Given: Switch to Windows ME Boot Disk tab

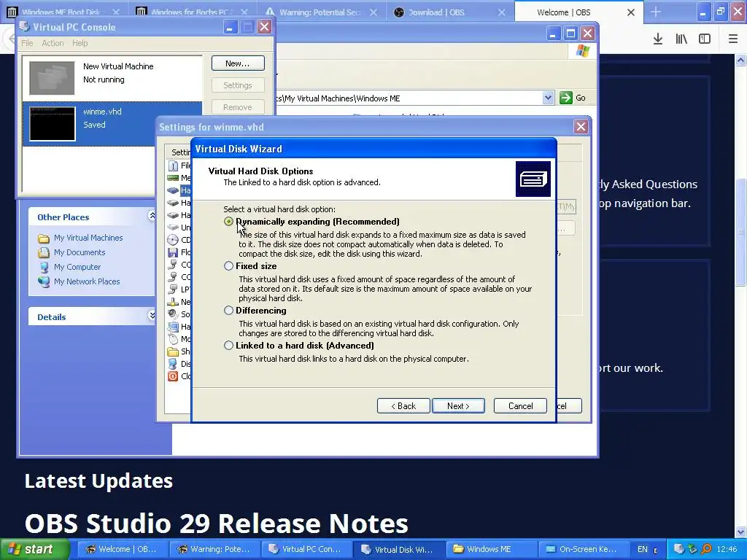Looking at the screenshot, I should point(62,12).
